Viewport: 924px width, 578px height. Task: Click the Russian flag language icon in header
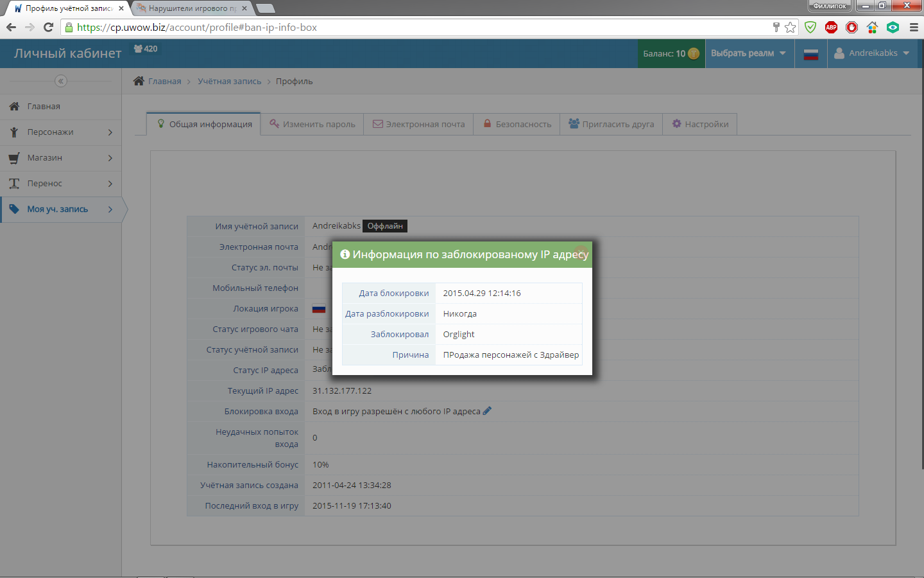811,54
